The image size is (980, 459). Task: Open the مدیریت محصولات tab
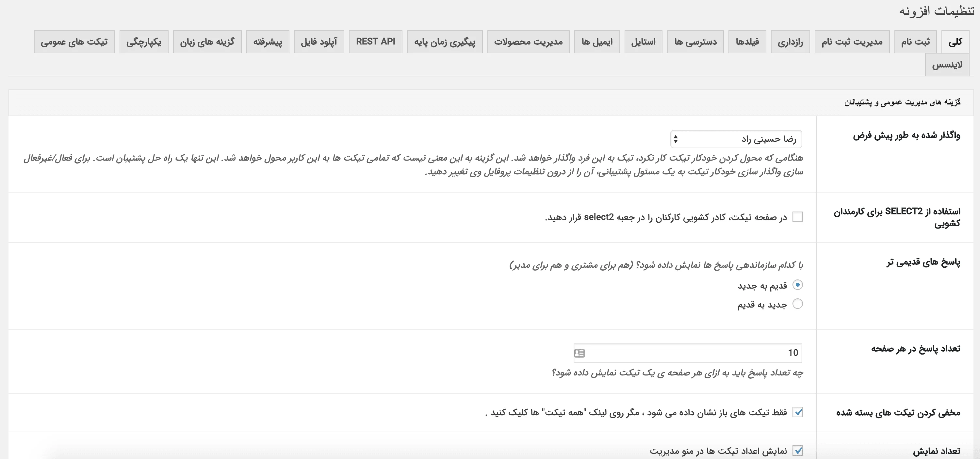(528, 41)
